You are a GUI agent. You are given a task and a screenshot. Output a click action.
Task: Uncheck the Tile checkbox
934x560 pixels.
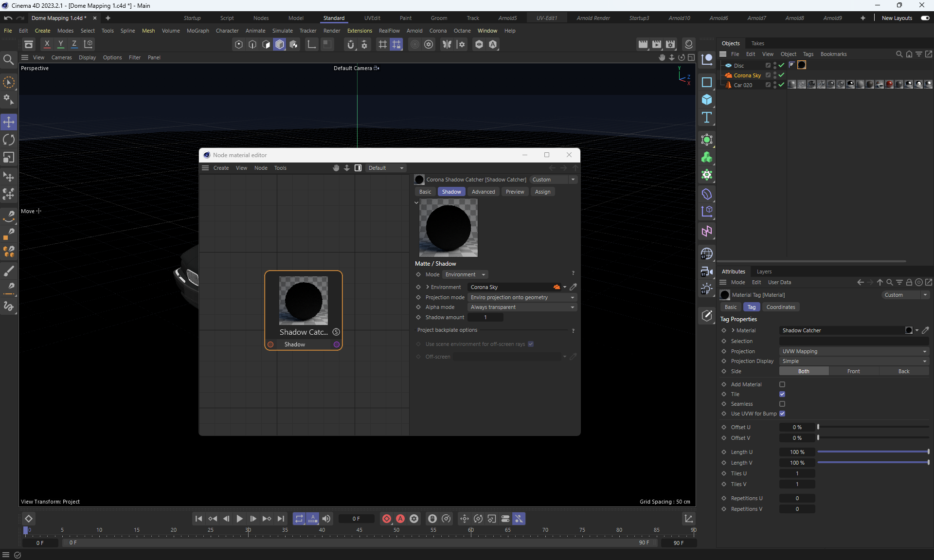click(x=782, y=394)
